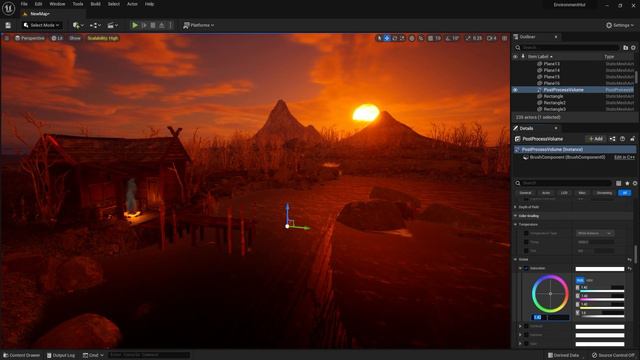Open the Settings dropdown in the toolbar

620,25
